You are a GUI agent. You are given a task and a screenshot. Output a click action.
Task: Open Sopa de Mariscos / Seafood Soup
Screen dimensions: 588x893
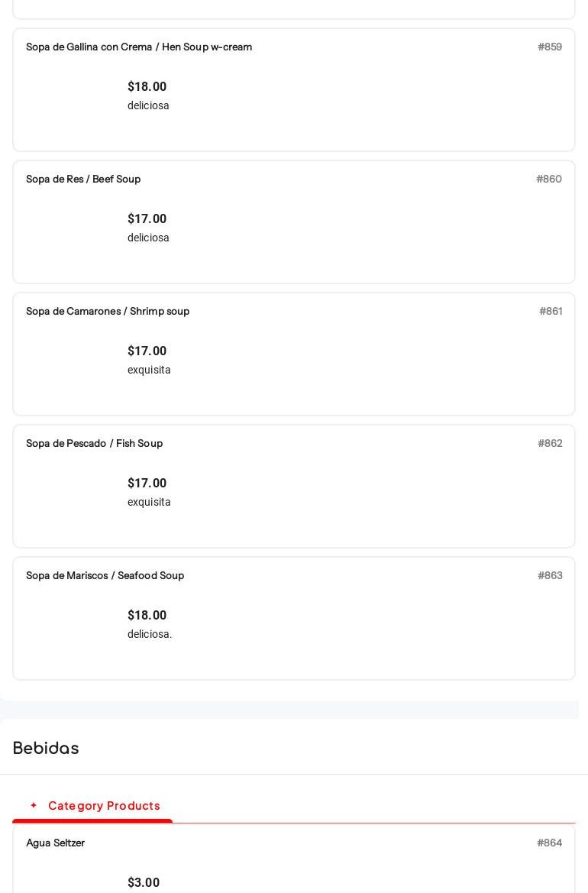tap(105, 576)
